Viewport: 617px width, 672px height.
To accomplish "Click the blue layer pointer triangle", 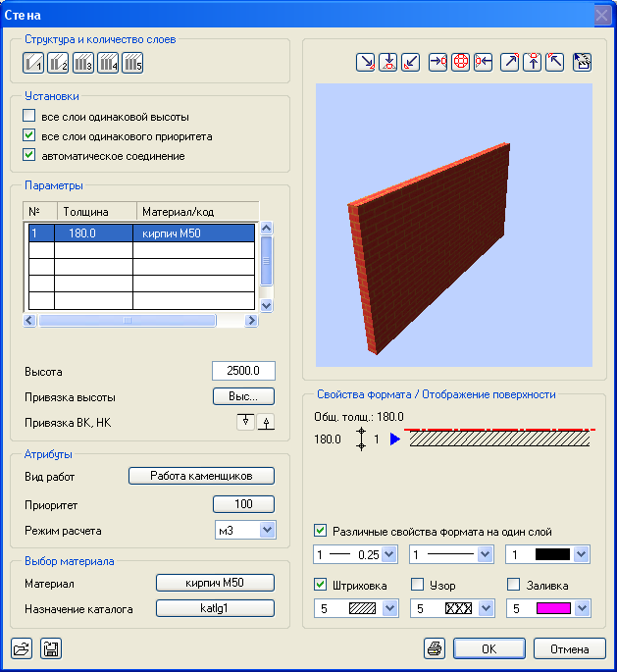I will (x=395, y=439).
